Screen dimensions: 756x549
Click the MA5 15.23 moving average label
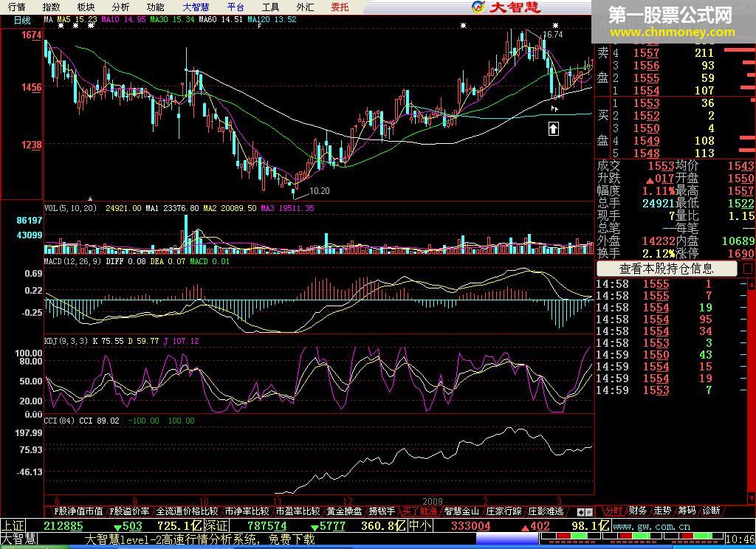77,19
